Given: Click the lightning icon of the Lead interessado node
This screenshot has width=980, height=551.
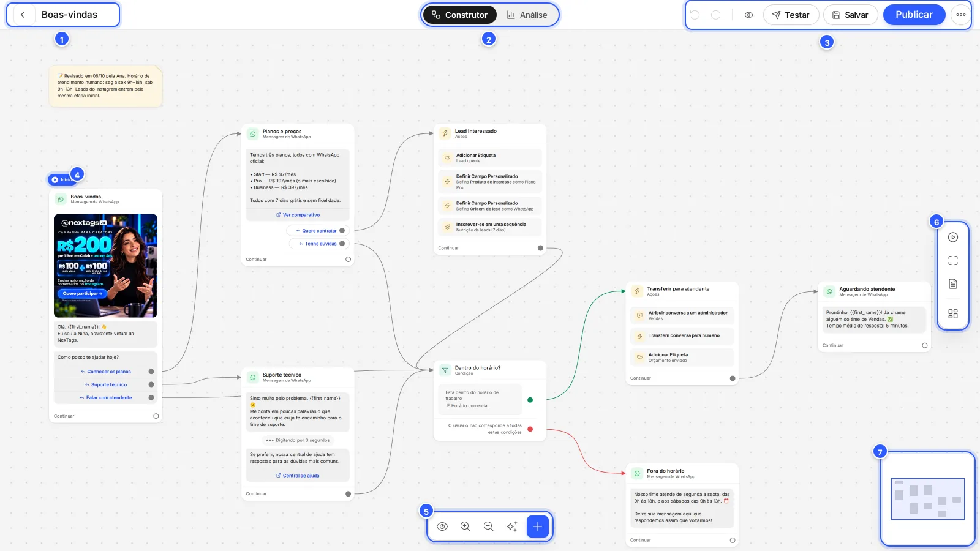Looking at the screenshot, I should [445, 133].
